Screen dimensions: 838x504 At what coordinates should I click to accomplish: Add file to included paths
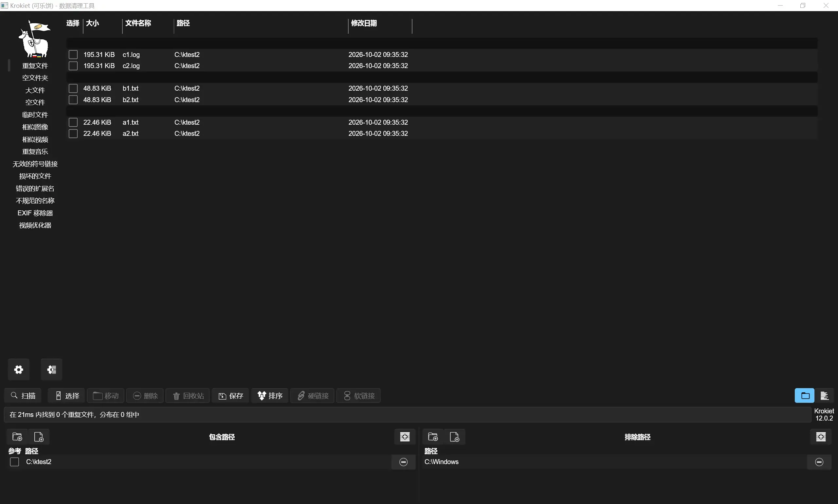[x=39, y=437]
